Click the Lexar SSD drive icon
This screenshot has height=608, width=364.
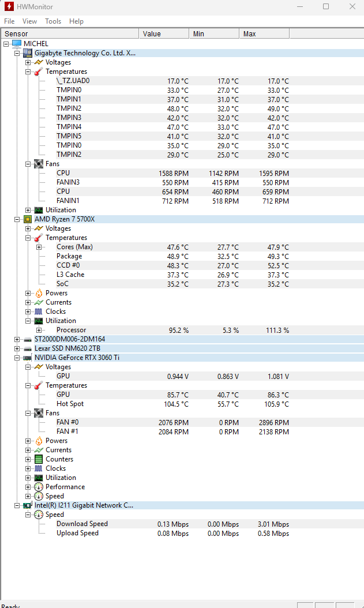click(28, 348)
